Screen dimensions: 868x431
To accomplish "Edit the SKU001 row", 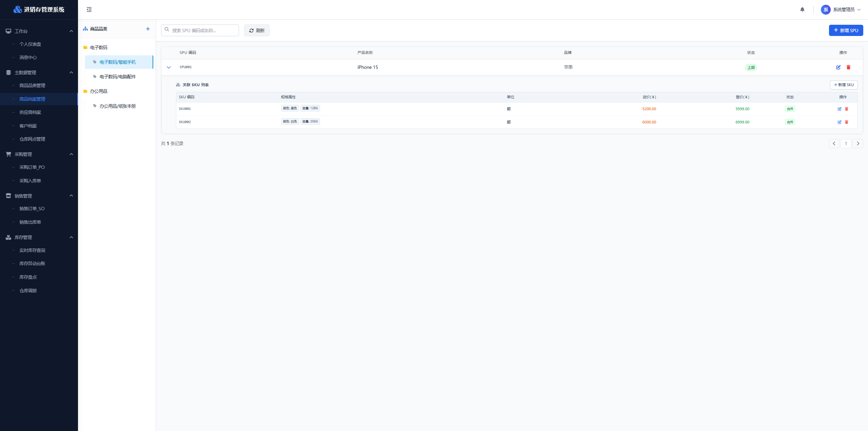I will click(840, 109).
